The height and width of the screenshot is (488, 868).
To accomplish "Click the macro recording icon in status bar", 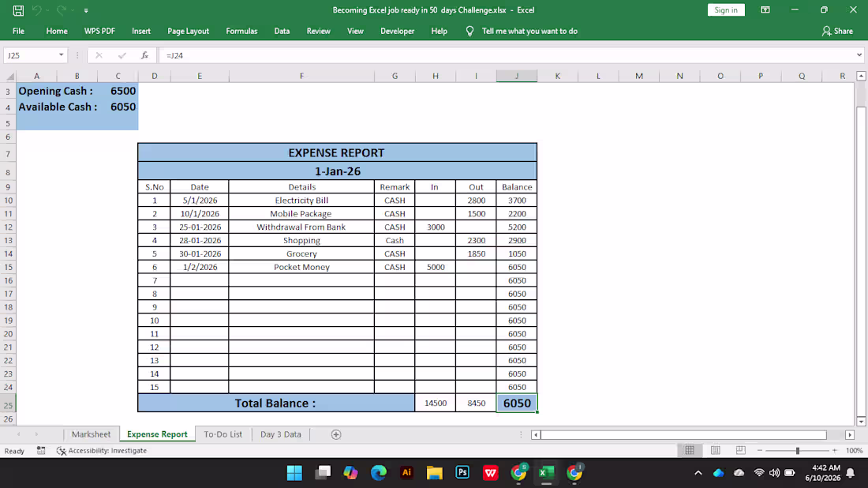I will (x=41, y=450).
